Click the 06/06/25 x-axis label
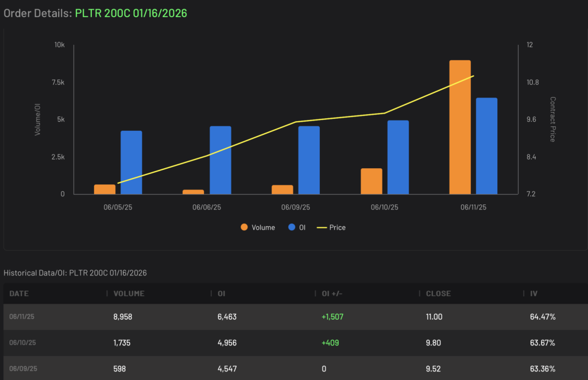The height and width of the screenshot is (380, 588). [x=207, y=207]
